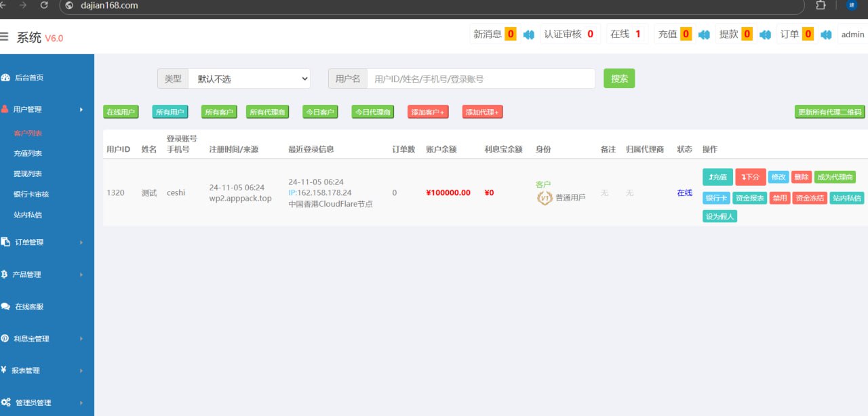Open the 类型 dropdown showing 默认不选
The height and width of the screenshot is (416, 868).
point(249,79)
